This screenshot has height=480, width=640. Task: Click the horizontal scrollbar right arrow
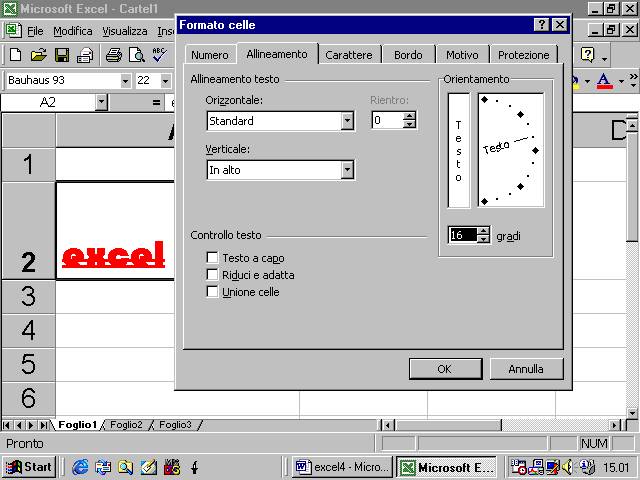click(615, 425)
